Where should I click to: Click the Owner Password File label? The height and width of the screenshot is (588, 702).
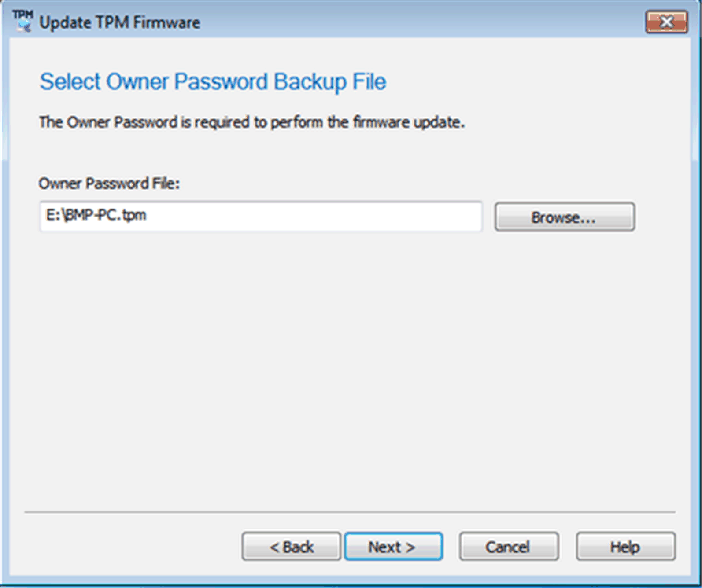click(109, 183)
